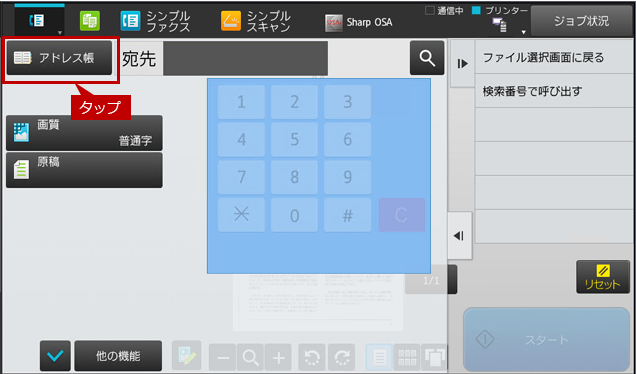Image resolution: width=636 pixels, height=374 pixels.
Task: Tap keypad digit 7
Action: pos(241,177)
